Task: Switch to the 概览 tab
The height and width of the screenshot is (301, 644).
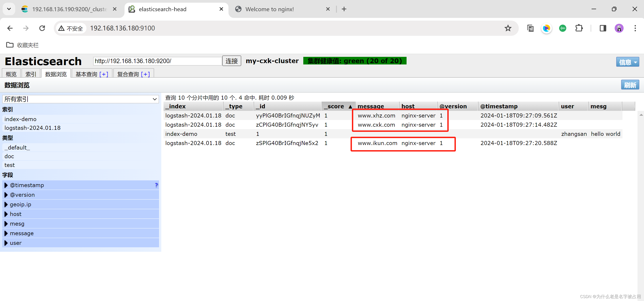Action: click(x=11, y=74)
